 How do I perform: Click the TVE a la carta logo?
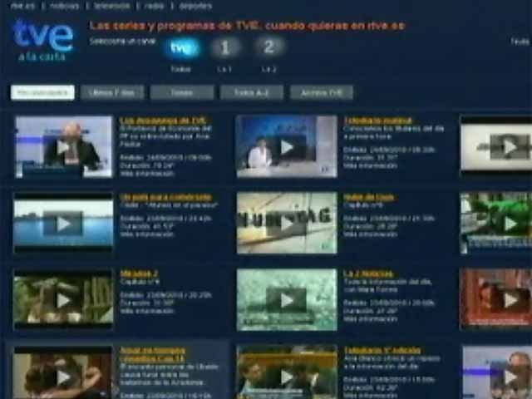[42, 39]
